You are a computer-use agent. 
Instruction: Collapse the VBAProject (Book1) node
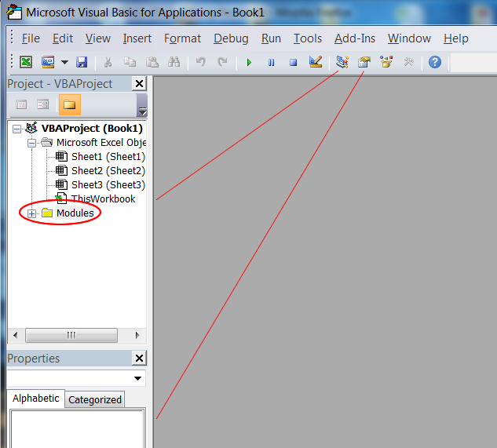click(16, 129)
